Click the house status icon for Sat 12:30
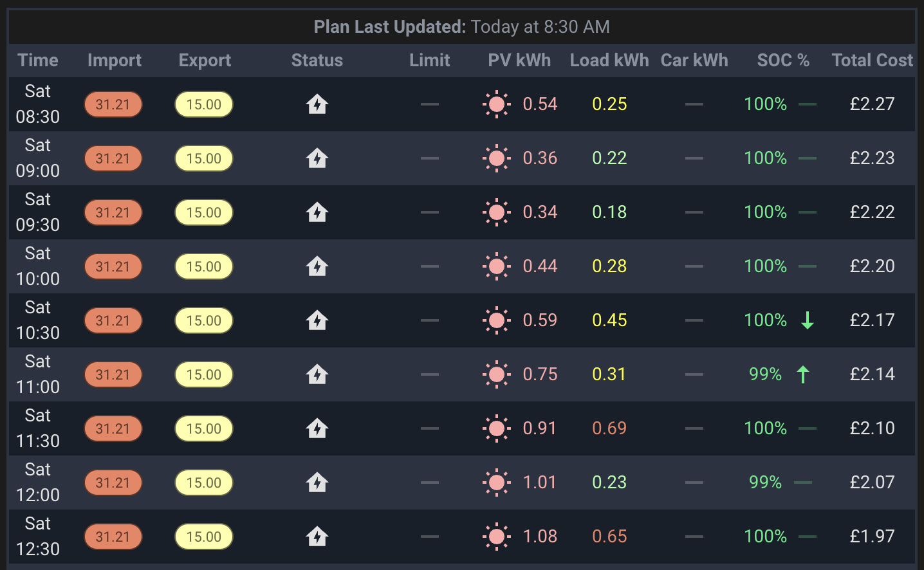Screen dimensions: 924x570 317,536
